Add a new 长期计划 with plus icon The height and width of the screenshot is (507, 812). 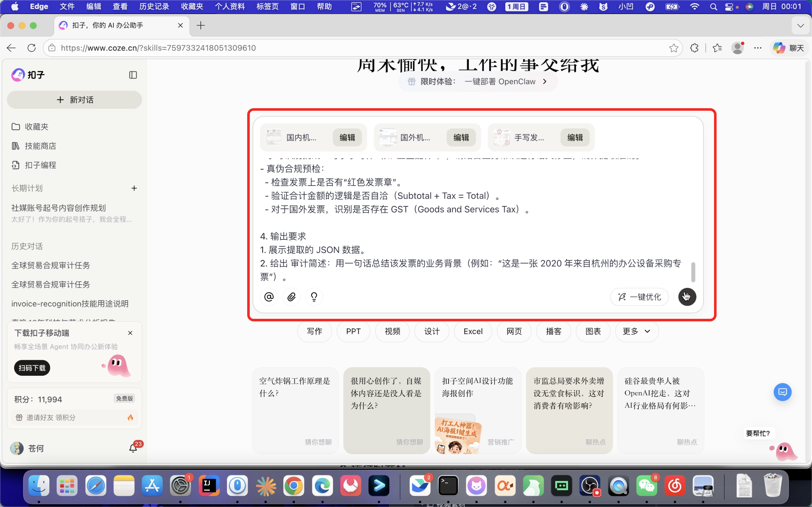coord(134,188)
